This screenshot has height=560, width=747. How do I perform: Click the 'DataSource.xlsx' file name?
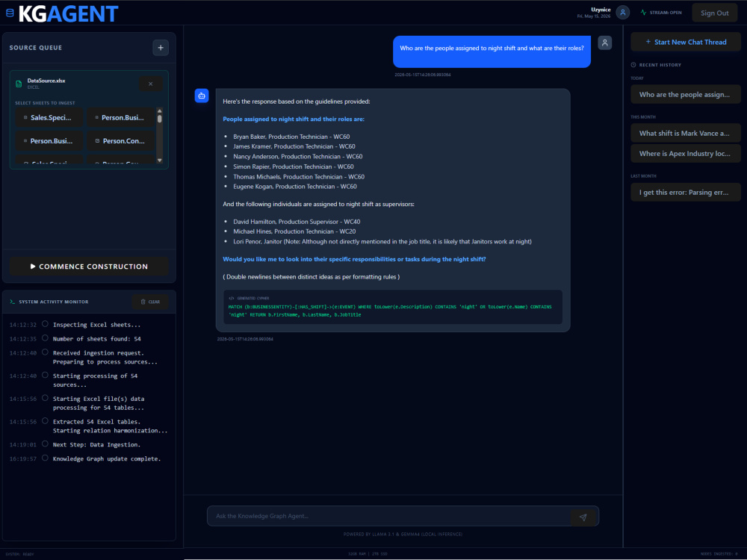point(46,81)
